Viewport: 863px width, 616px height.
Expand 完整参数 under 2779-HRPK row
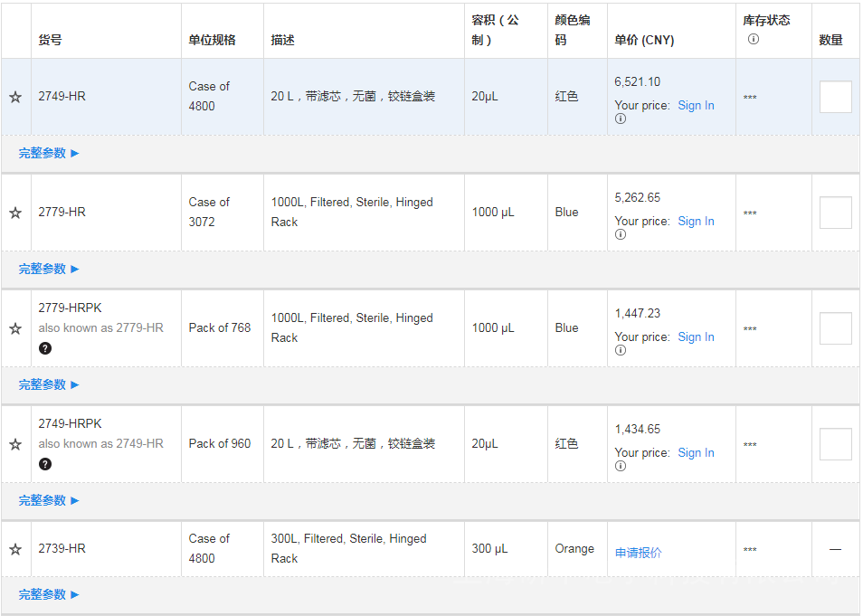coord(49,384)
